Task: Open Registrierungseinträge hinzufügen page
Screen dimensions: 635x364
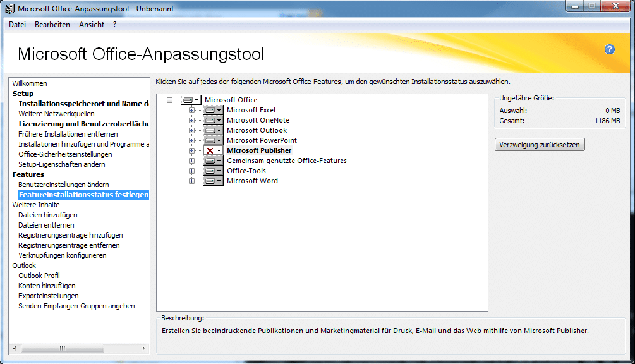Action: point(71,235)
